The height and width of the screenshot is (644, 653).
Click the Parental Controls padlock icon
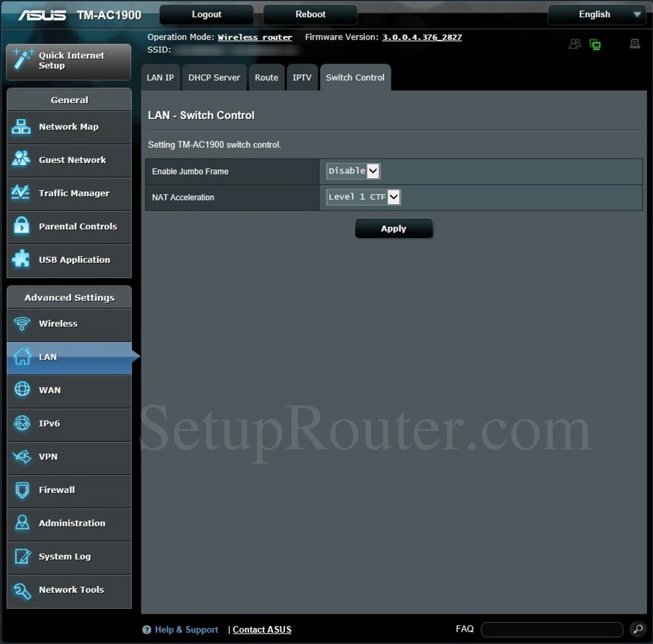tap(21, 226)
